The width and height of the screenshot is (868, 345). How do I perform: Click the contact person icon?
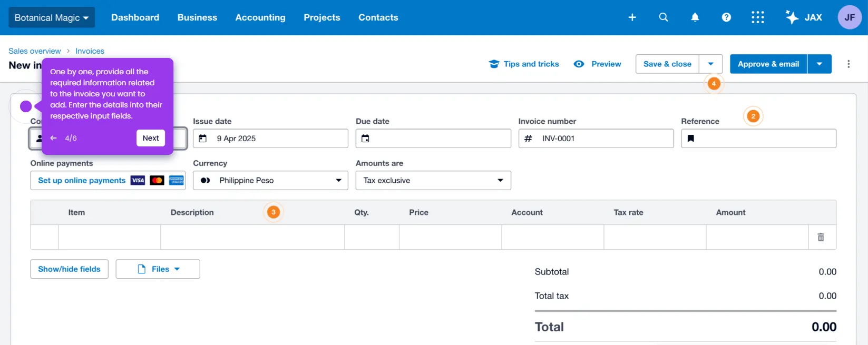38,139
